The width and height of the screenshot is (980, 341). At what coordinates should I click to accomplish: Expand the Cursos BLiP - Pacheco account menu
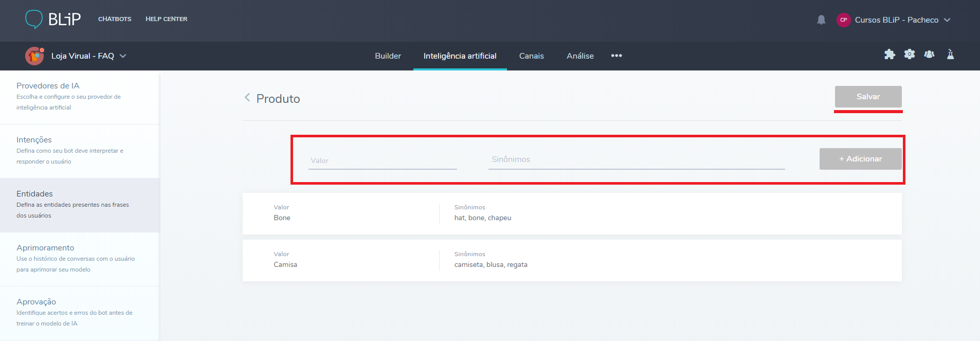pyautogui.click(x=947, y=20)
